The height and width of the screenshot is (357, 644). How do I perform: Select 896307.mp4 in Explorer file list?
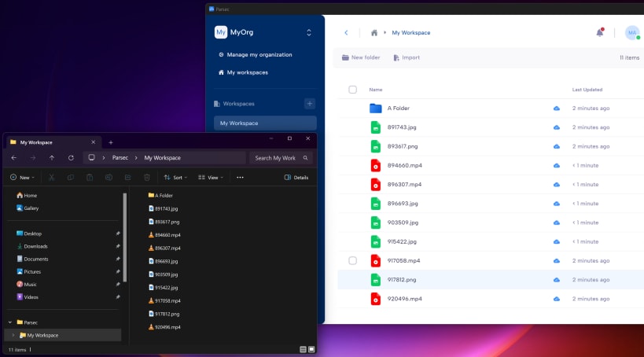click(x=164, y=248)
